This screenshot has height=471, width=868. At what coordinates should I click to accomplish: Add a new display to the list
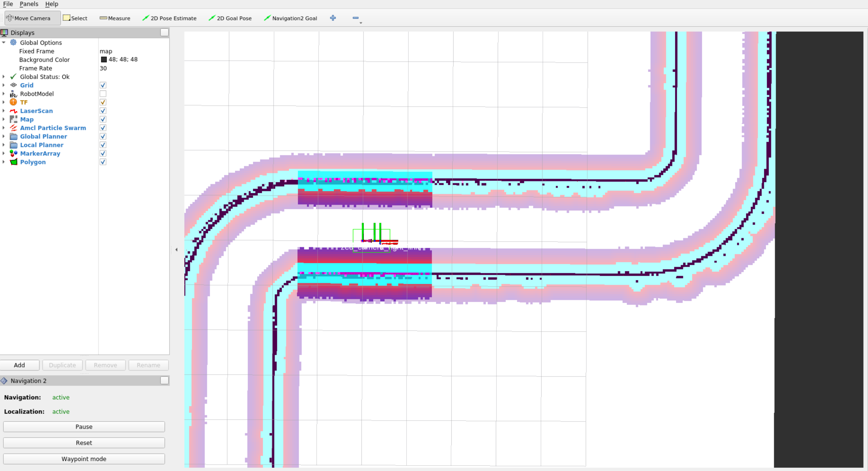pyautogui.click(x=20, y=365)
